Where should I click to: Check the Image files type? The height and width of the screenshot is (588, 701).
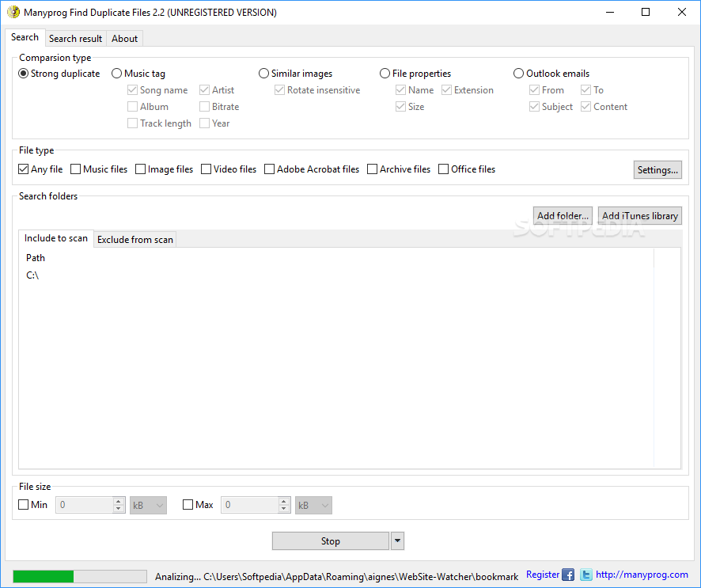coord(164,169)
